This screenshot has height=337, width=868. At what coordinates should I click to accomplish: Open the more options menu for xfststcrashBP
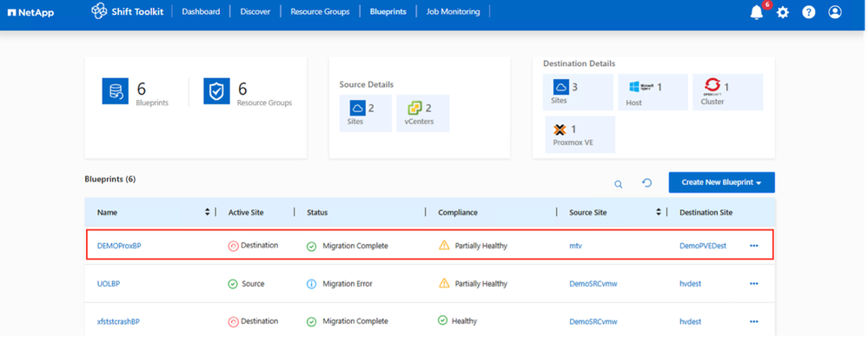[754, 321]
